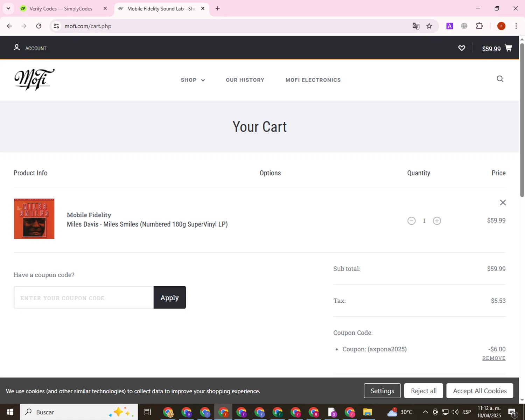Screen dimensions: 525x420
Task: Open the Extensions puzzle icon
Action: (x=479, y=26)
